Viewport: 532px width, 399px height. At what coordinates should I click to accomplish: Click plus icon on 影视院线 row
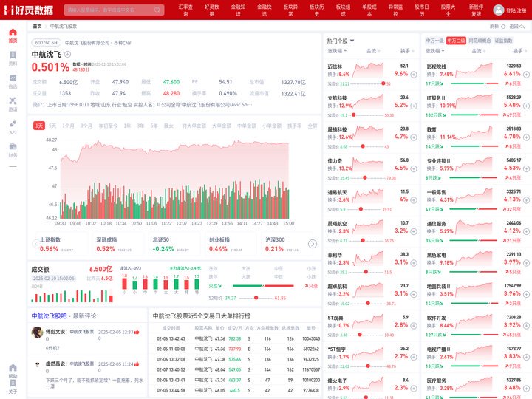[526, 75]
